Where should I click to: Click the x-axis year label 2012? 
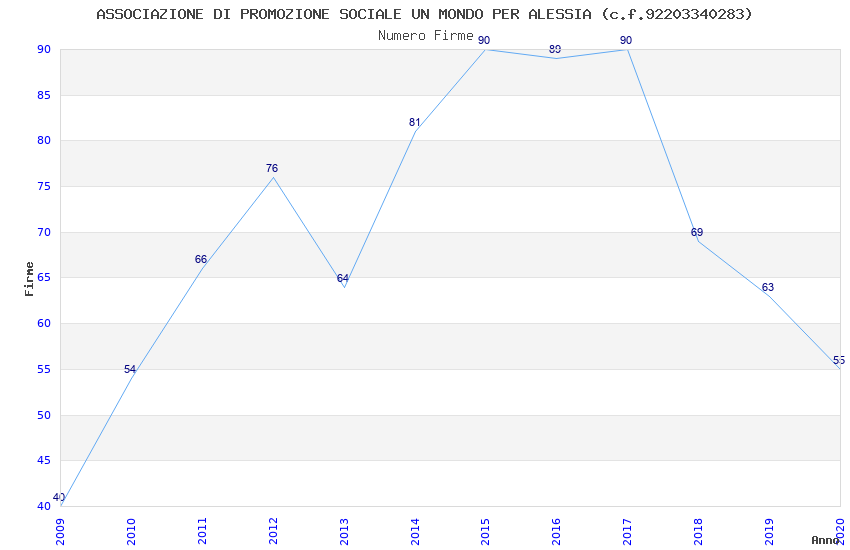(x=273, y=532)
